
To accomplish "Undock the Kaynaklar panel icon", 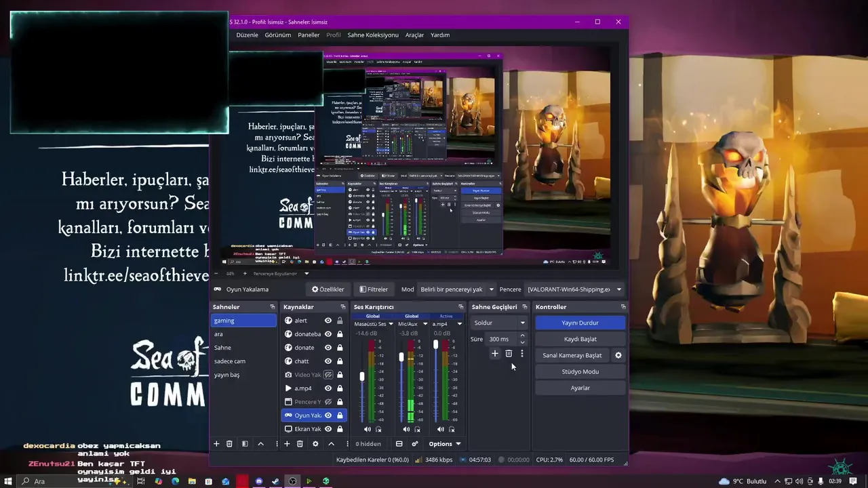I will pos(343,307).
